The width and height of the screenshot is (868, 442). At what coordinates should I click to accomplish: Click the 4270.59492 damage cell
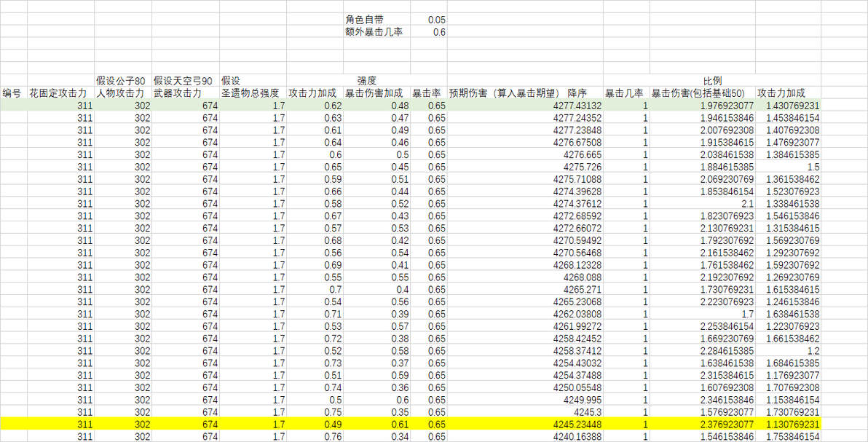click(525, 240)
